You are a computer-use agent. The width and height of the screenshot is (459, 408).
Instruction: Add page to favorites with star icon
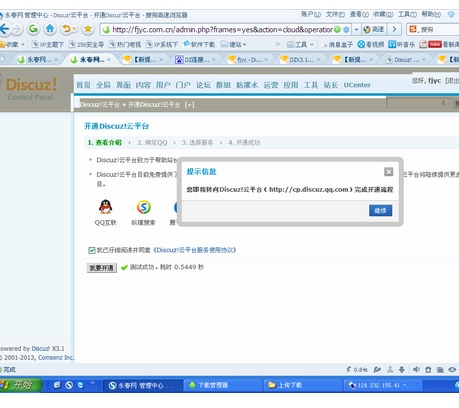tap(88, 29)
